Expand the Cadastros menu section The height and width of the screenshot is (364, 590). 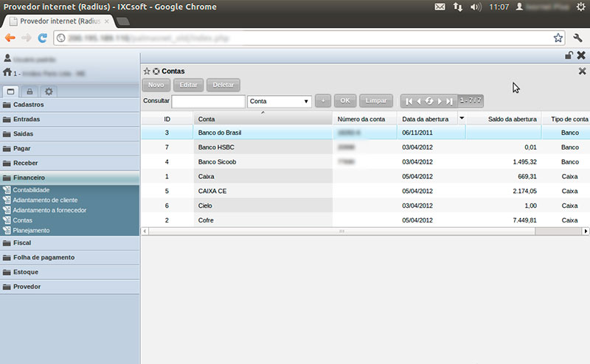(x=69, y=105)
